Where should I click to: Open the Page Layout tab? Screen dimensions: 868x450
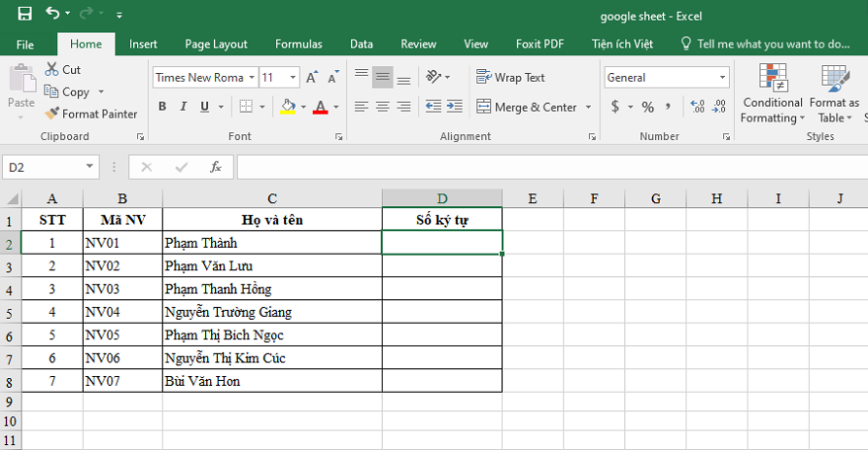(216, 44)
